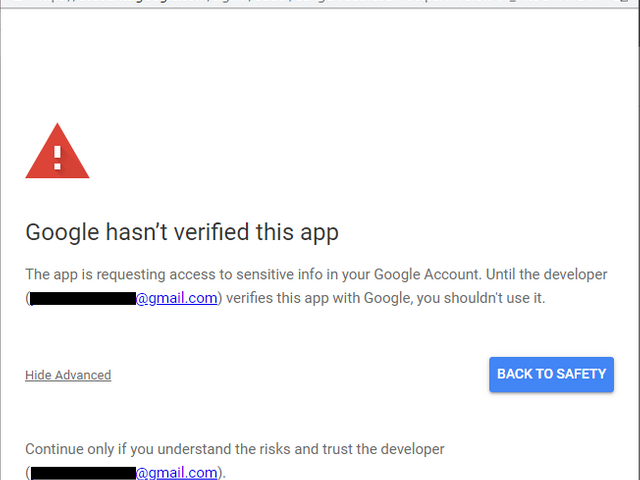Open gmail.com link below the Continue text
Viewport: 640px width, 480px height.
point(176,472)
